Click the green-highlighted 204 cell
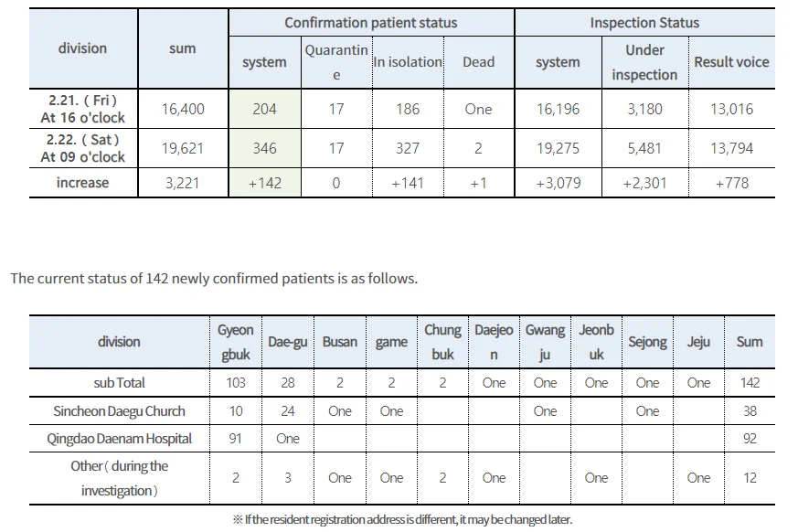The image size is (798, 532). pyautogui.click(x=265, y=109)
